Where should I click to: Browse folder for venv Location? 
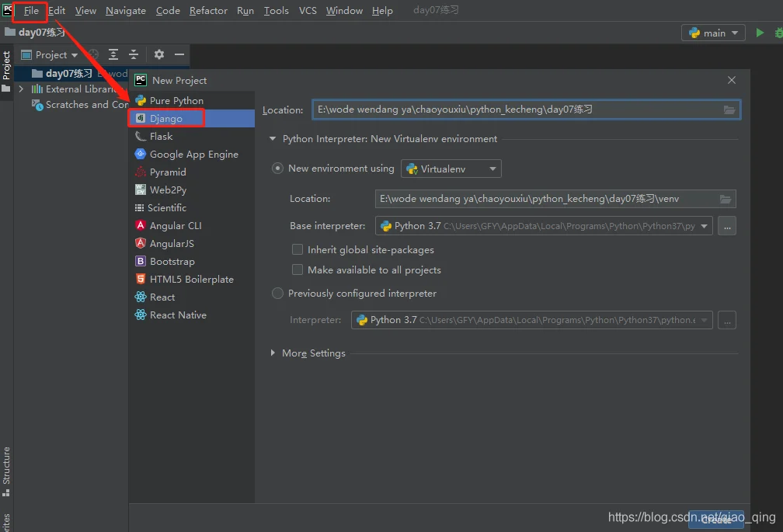coord(726,199)
